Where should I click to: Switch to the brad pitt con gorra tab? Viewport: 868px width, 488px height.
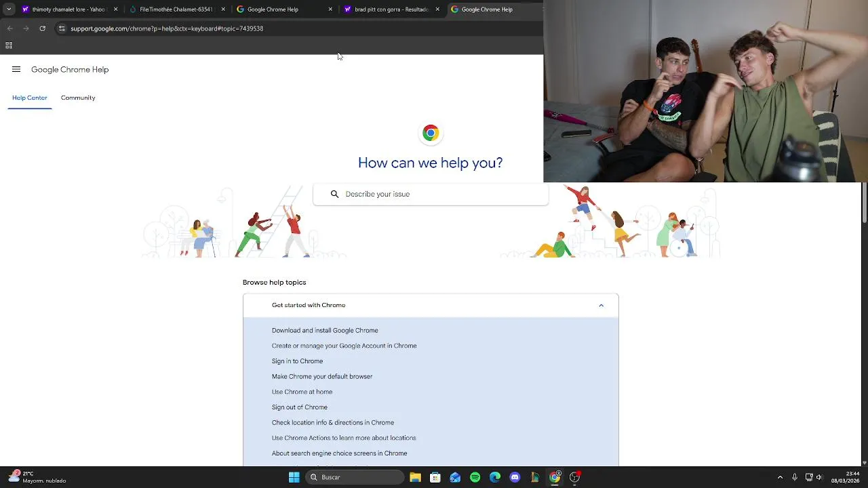click(391, 9)
